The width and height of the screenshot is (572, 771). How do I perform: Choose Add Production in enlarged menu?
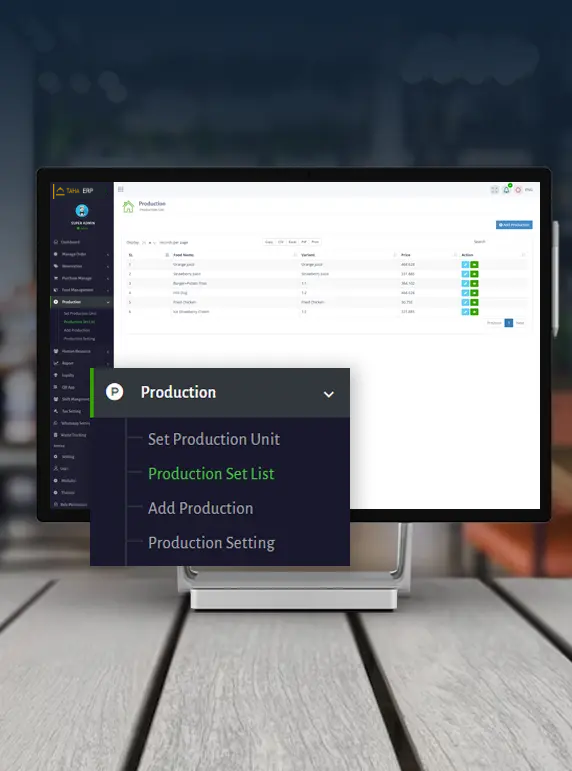coord(201,508)
